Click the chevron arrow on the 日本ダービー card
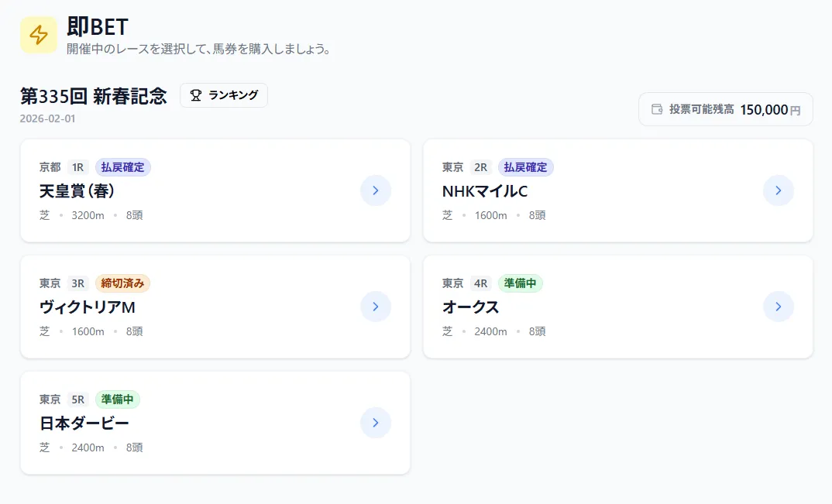 pos(376,423)
